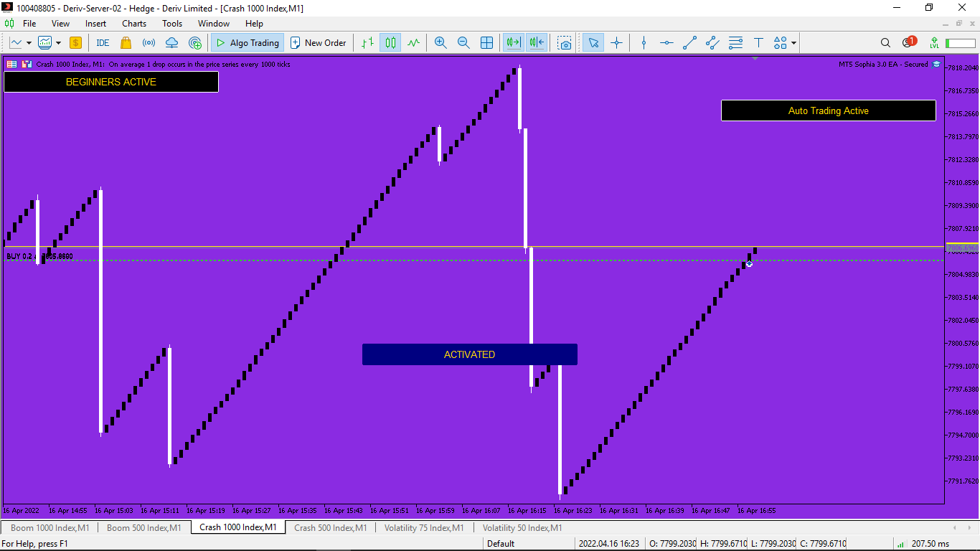Open the shapes objects tool
Viewport: 980px width, 551px height.
[780, 43]
